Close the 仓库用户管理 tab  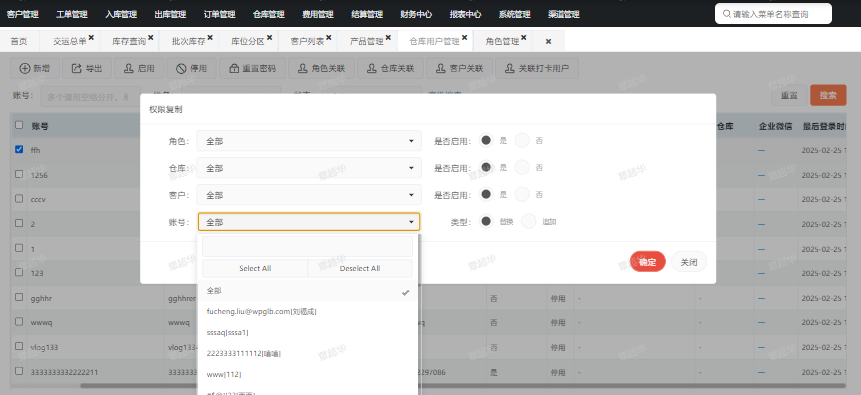[465, 38]
